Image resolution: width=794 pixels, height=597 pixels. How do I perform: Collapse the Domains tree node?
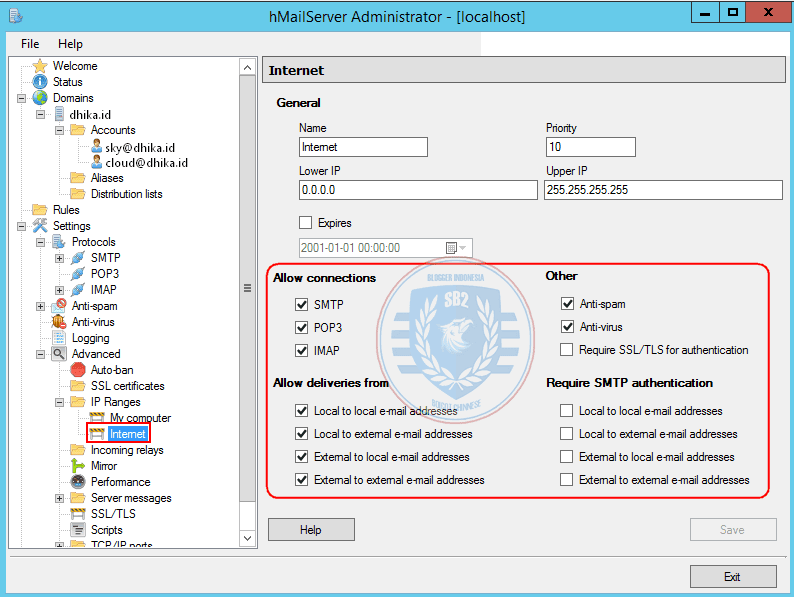click(21, 98)
